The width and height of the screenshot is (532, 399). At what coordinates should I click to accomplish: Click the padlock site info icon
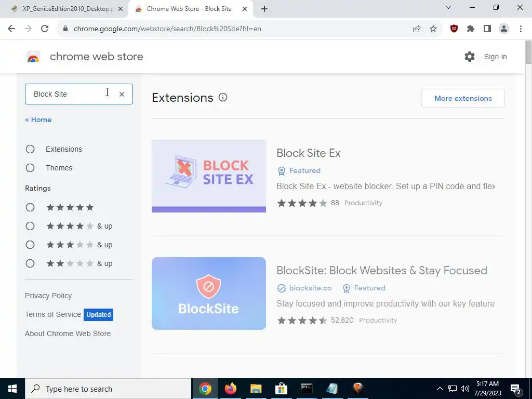[65, 29]
